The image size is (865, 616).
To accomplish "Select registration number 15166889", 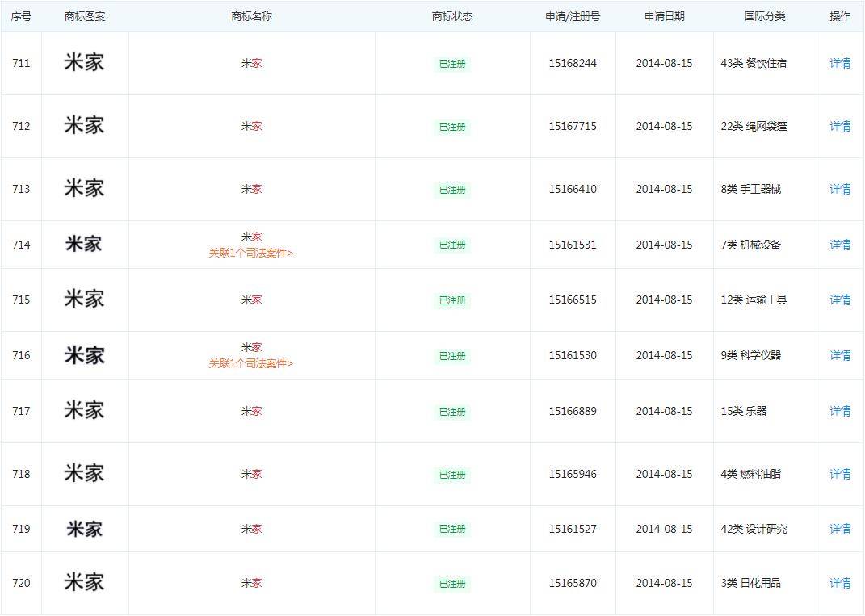I will tap(573, 412).
